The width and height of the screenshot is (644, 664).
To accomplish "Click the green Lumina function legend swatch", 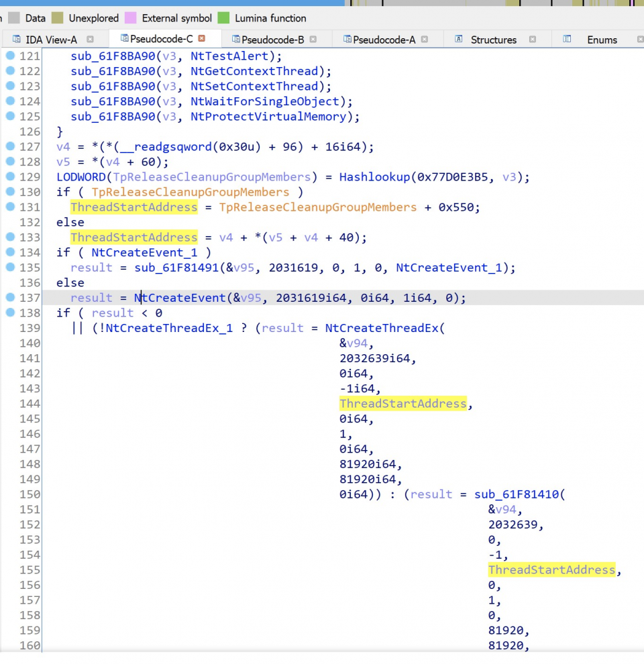I will pyautogui.click(x=223, y=18).
